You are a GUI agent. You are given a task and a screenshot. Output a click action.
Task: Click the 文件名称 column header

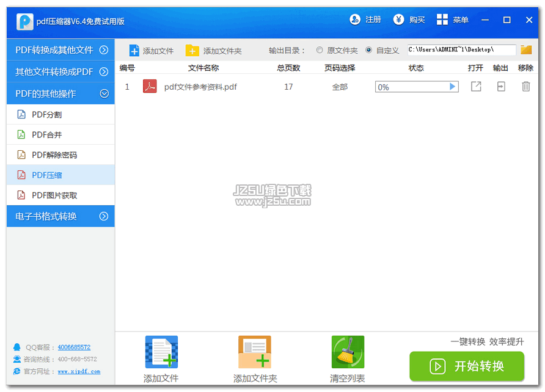203,68
